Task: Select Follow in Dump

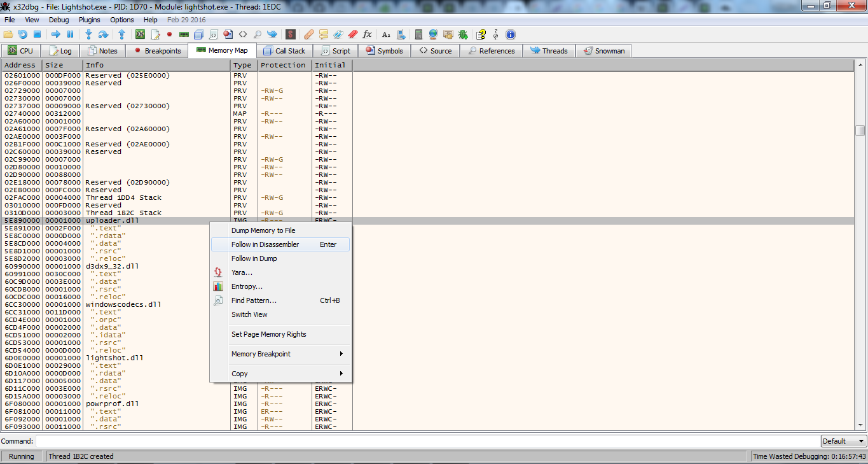Action: click(x=280, y=258)
